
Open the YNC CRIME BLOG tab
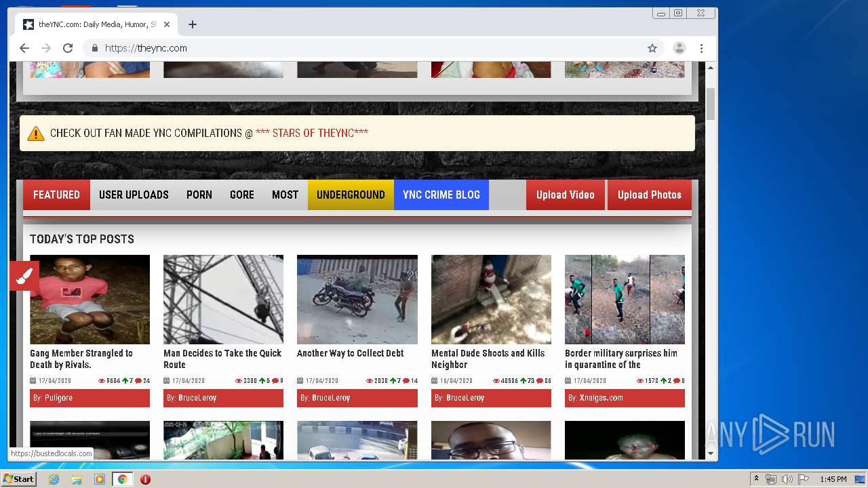(x=441, y=195)
